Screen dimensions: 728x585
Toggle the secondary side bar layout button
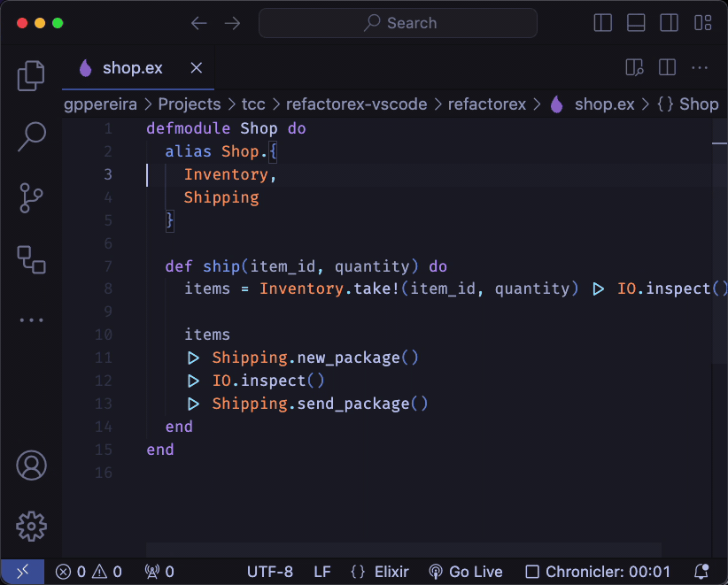point(670,23)
